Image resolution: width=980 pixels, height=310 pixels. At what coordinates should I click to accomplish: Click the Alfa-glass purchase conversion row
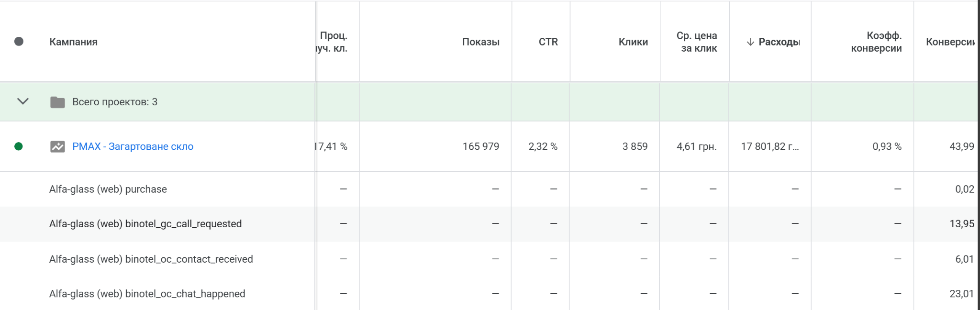[x=108, y=189]
